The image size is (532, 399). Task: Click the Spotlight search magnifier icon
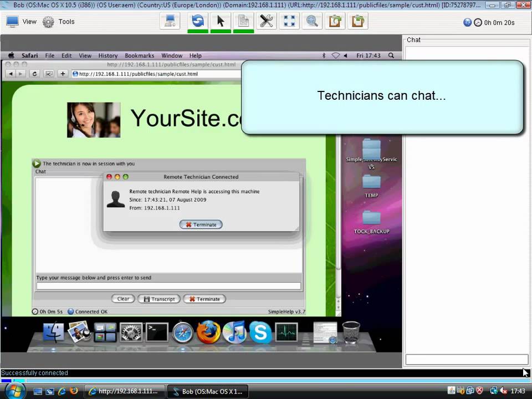click(391, 55)
